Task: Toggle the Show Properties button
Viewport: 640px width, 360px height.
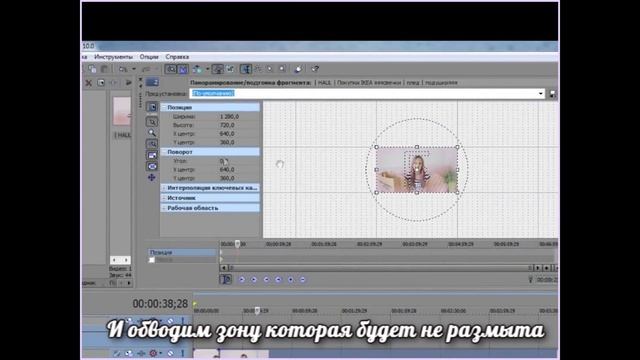Action: (152, 107)
